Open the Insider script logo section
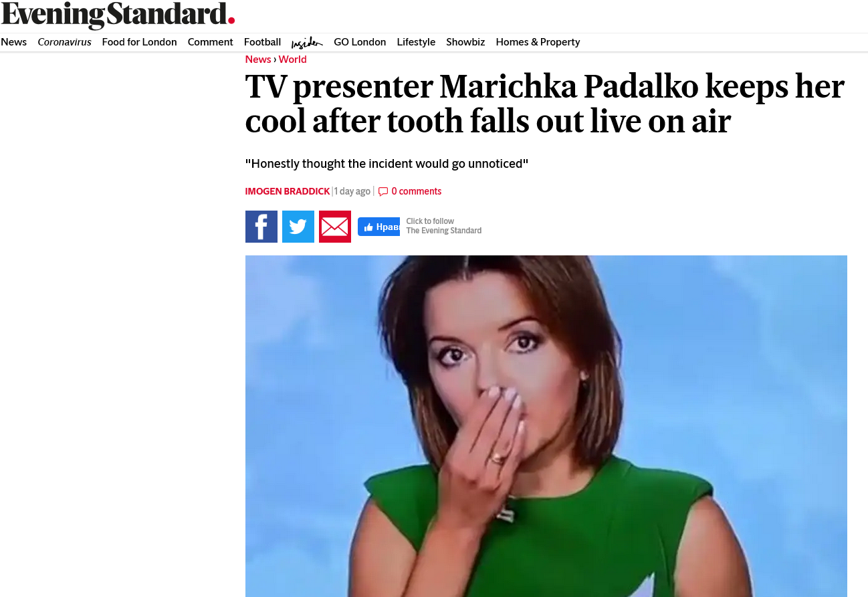Viewport: 868px width, 597px height. [x=307, y=43]
